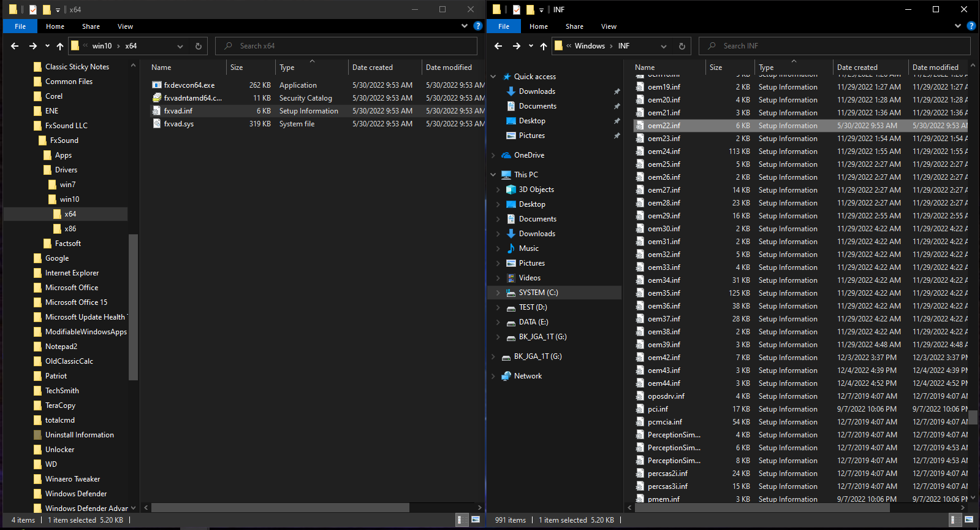Click the Windows breadcrumb in INF address bar
This screenshot has height=530, width=980.
pyautogui.click(x=590, y=46)
